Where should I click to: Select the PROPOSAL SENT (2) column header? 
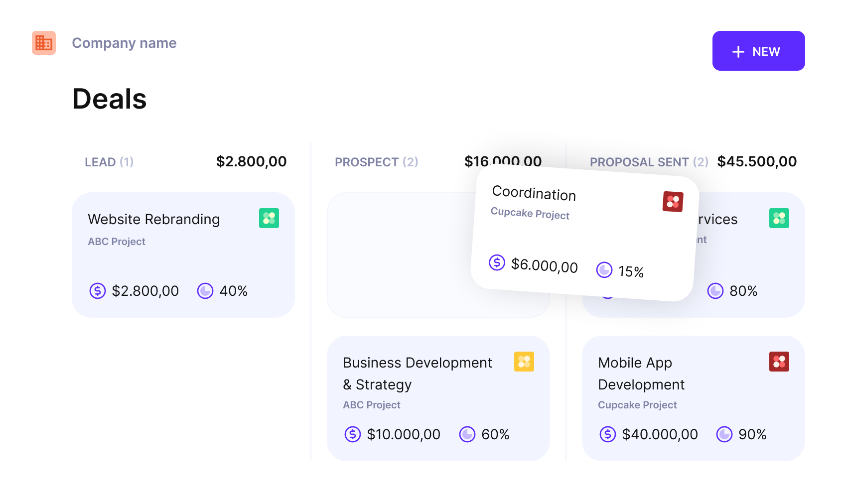coord(649,162)
